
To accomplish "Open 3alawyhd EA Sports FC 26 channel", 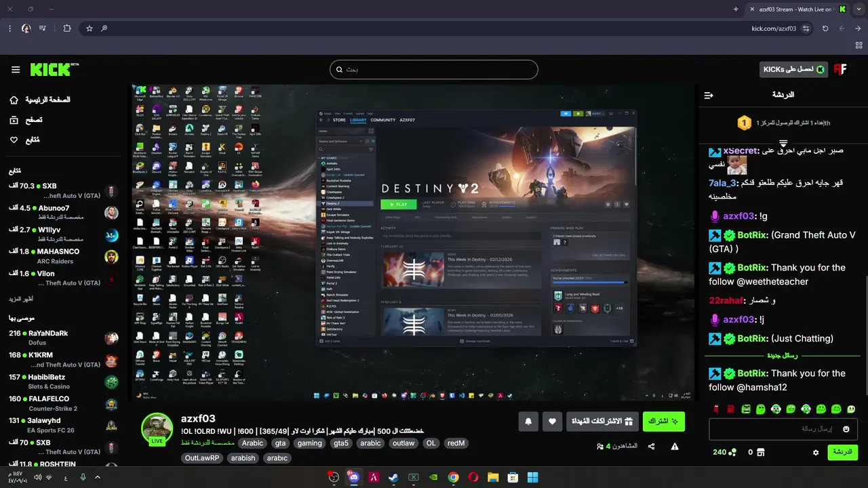I will (x=64, y=425).
